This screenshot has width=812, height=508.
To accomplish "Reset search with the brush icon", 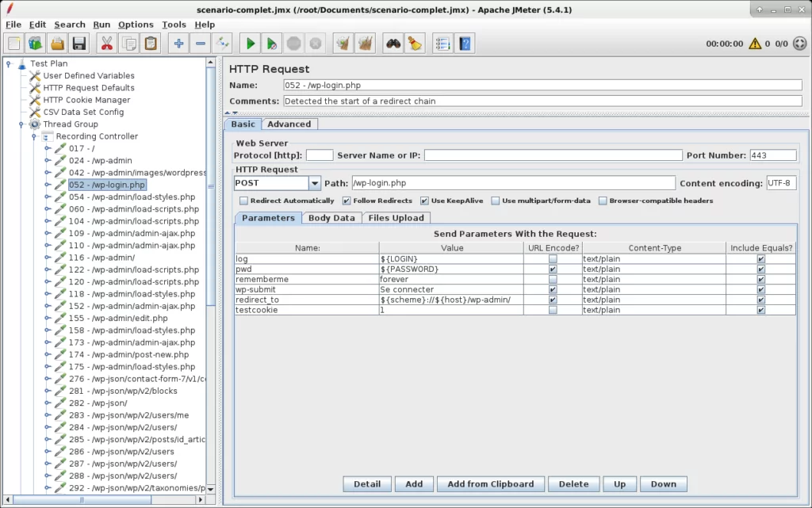I will coord(415,44).
